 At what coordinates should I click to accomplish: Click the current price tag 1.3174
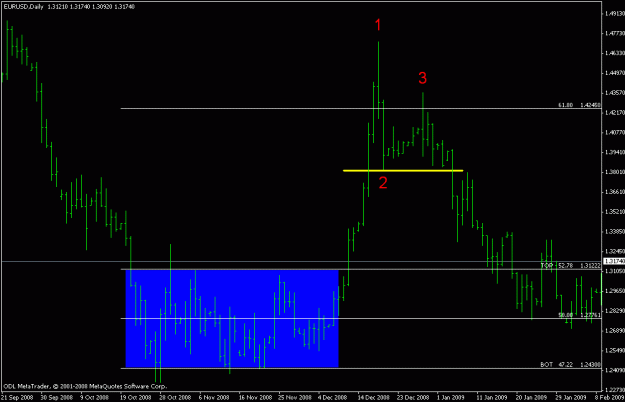coord(614,261)
